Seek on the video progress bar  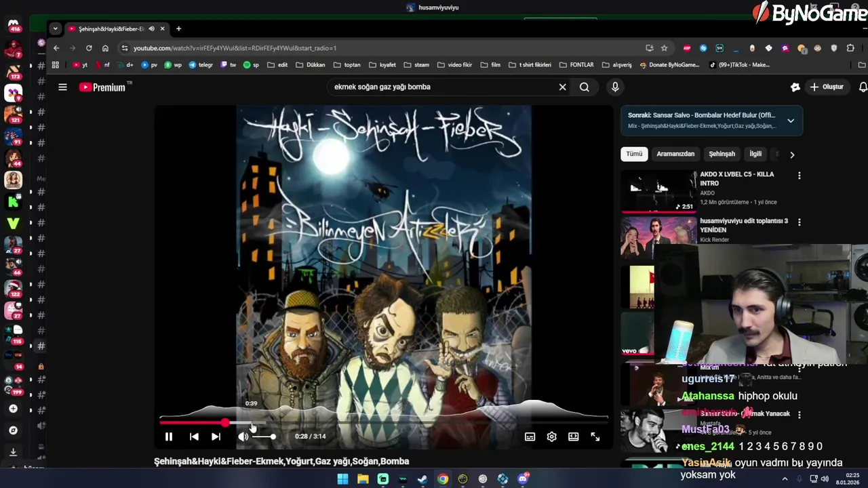click(x=384, y=422)
